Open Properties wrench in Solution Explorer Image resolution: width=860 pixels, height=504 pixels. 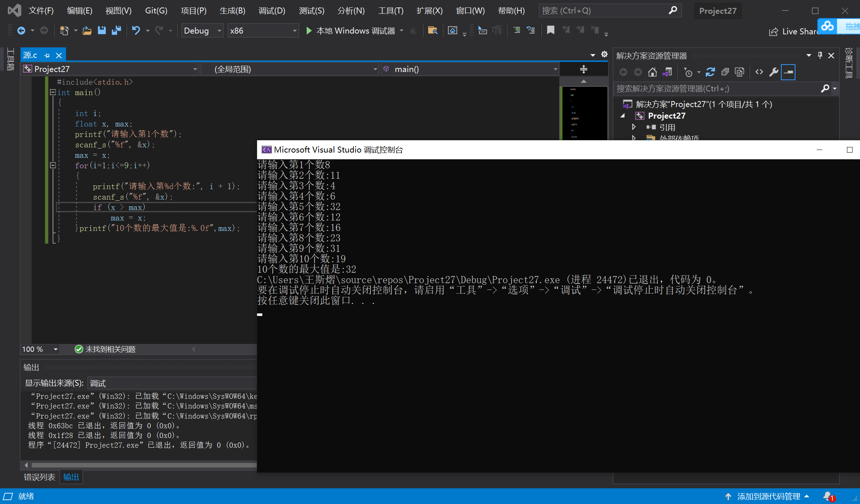[773, 72]
